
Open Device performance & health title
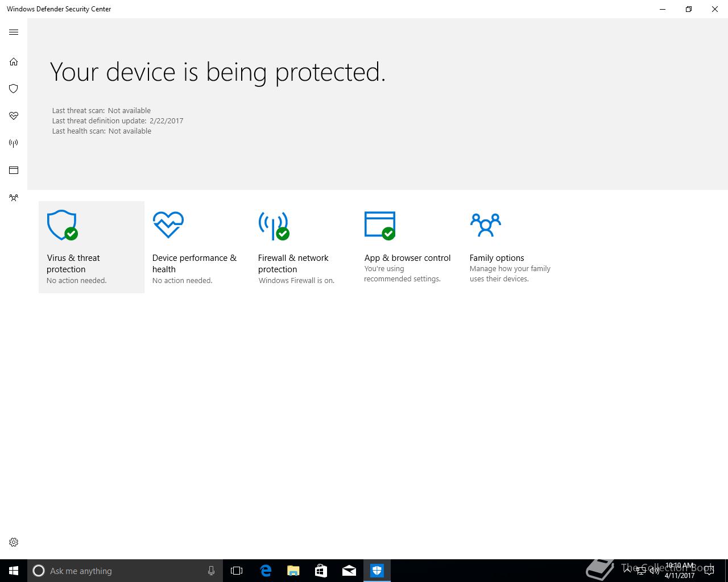point(194,264)
